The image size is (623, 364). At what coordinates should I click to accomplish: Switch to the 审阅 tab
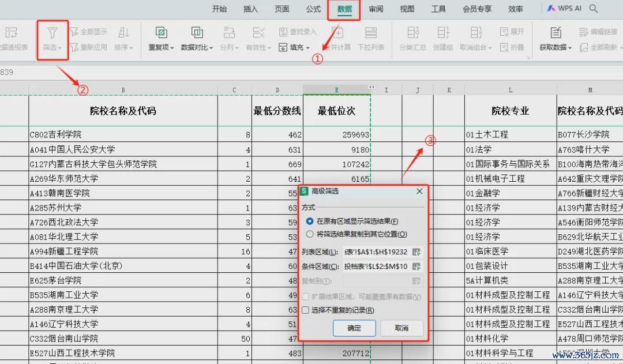coord(376,9)
